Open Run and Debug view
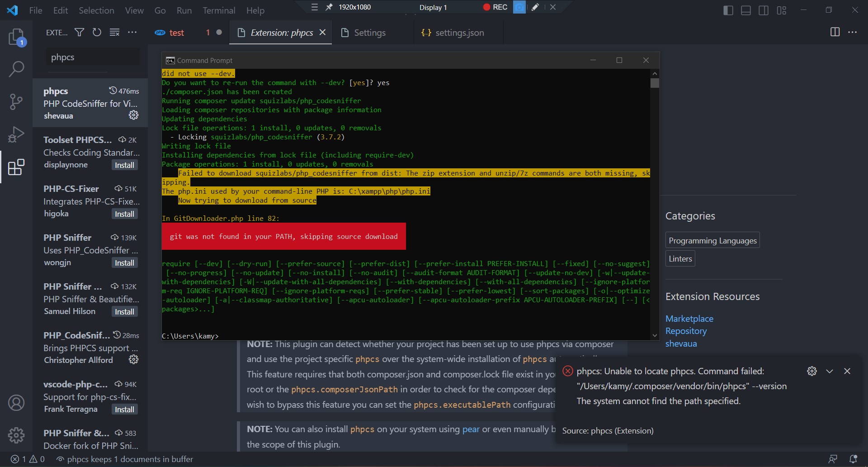 pyautogui.click(x=16, y=134)
